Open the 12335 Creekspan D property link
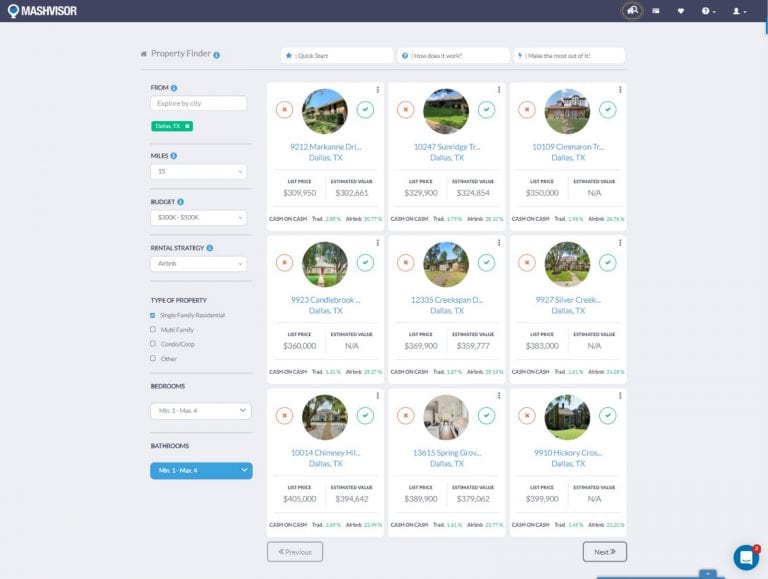 tap(446, 299)
